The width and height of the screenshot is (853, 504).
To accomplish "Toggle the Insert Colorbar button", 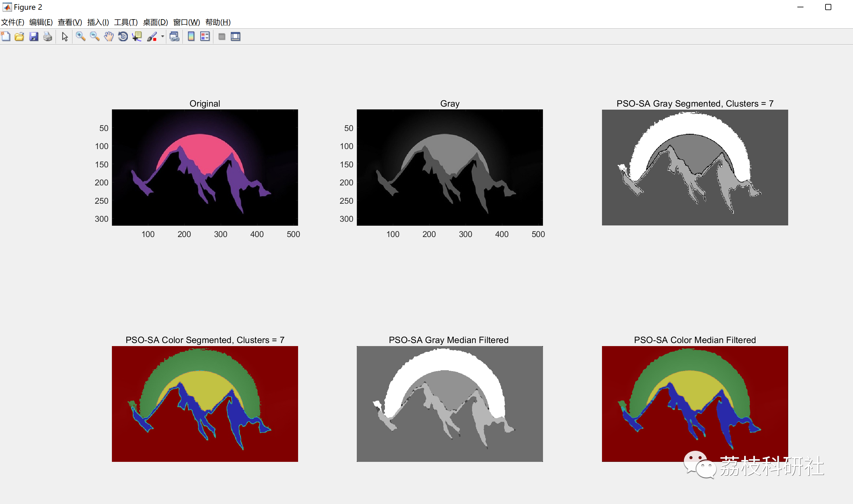I will 191,37.
